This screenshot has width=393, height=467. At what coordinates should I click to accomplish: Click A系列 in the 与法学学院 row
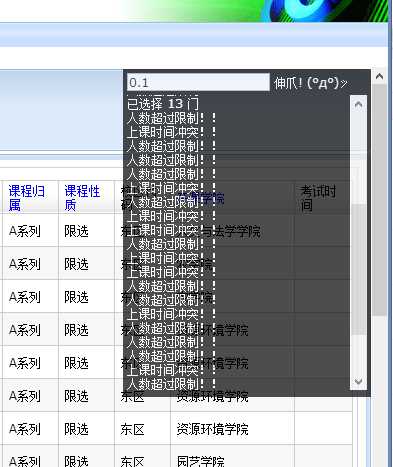tap(25, 231)
